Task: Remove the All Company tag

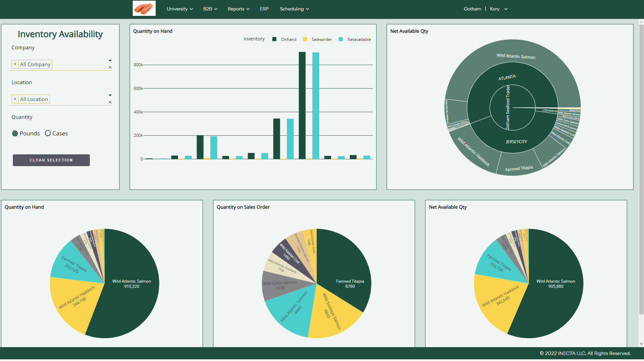Action: [15, 64]
